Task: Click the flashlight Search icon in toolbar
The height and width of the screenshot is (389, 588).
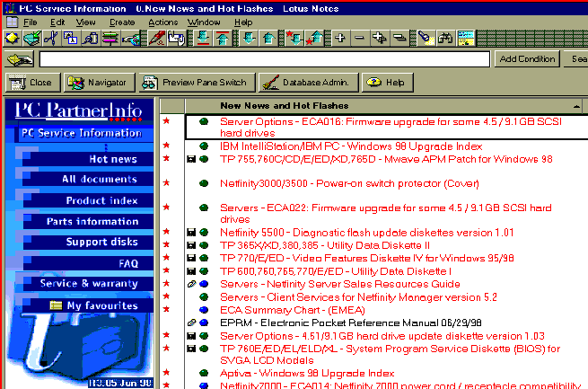Action: 424,39
